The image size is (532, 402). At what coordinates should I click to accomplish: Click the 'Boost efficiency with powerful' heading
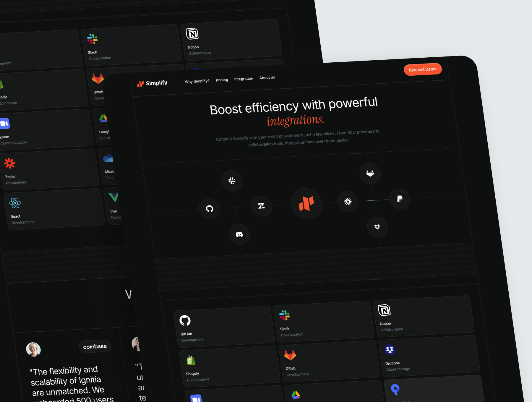293,106
